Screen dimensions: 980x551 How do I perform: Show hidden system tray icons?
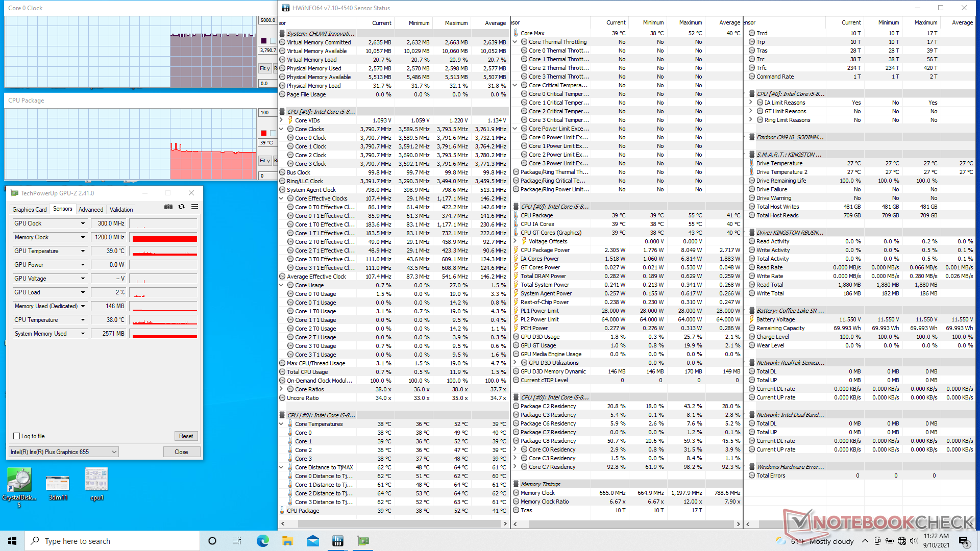(865, 541)
